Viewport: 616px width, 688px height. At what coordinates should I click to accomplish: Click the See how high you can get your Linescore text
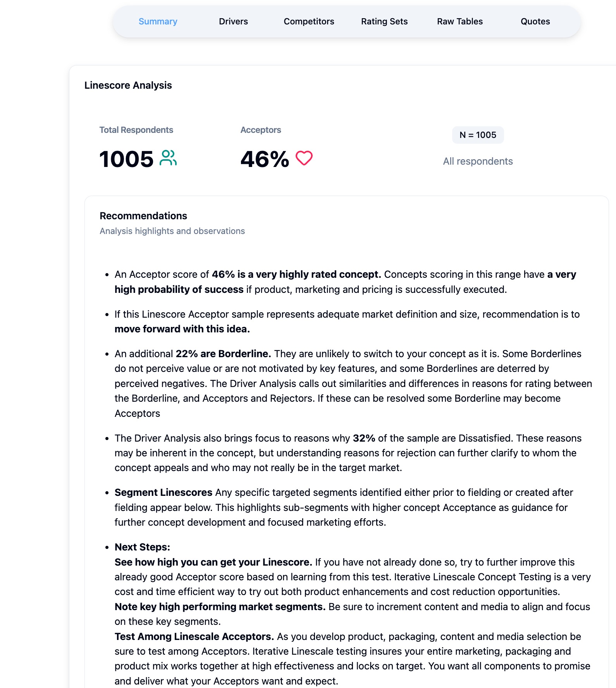(212, 562)
